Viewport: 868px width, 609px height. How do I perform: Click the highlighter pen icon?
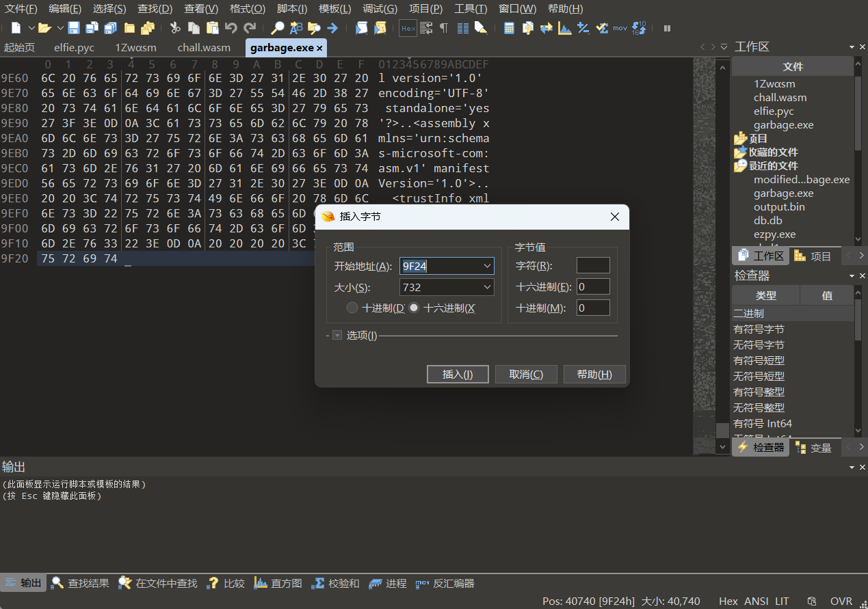[481, 28]
